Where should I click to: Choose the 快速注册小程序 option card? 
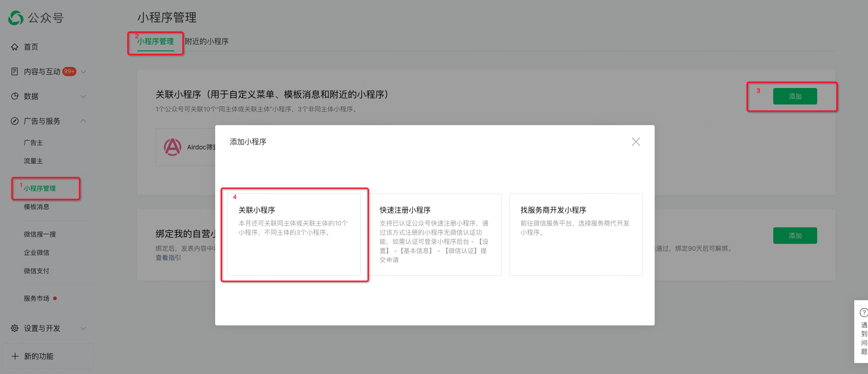[434, 234]
